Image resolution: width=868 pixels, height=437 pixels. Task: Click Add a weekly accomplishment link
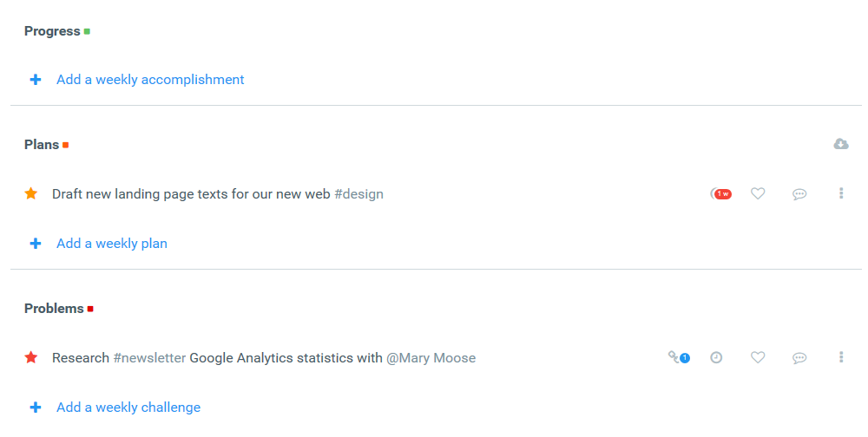[150, 80]
